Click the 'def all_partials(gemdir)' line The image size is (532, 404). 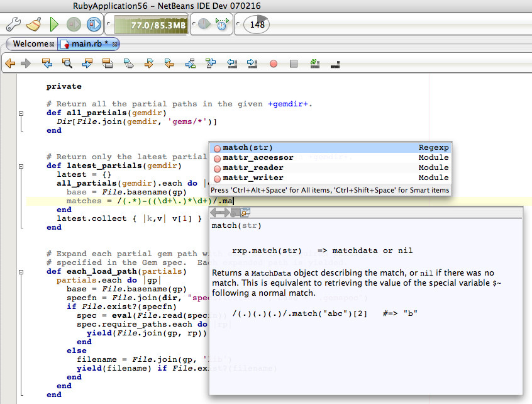coord(106,113)
